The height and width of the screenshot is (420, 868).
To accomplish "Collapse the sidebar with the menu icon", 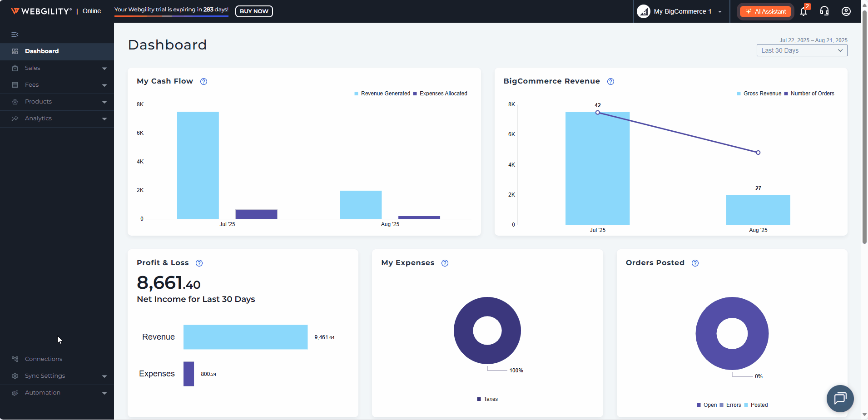I will pos(15,35).
